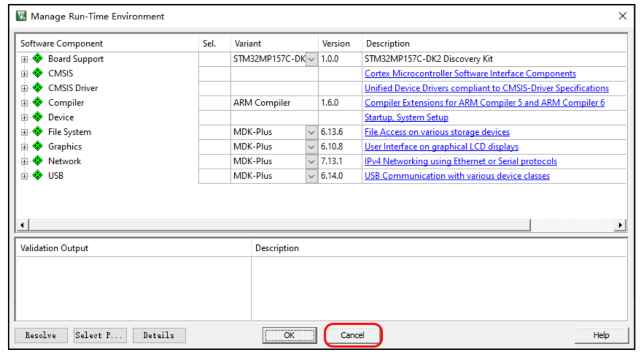
Task: Click the Validation Output column header
Action: [x=134, y=248]
